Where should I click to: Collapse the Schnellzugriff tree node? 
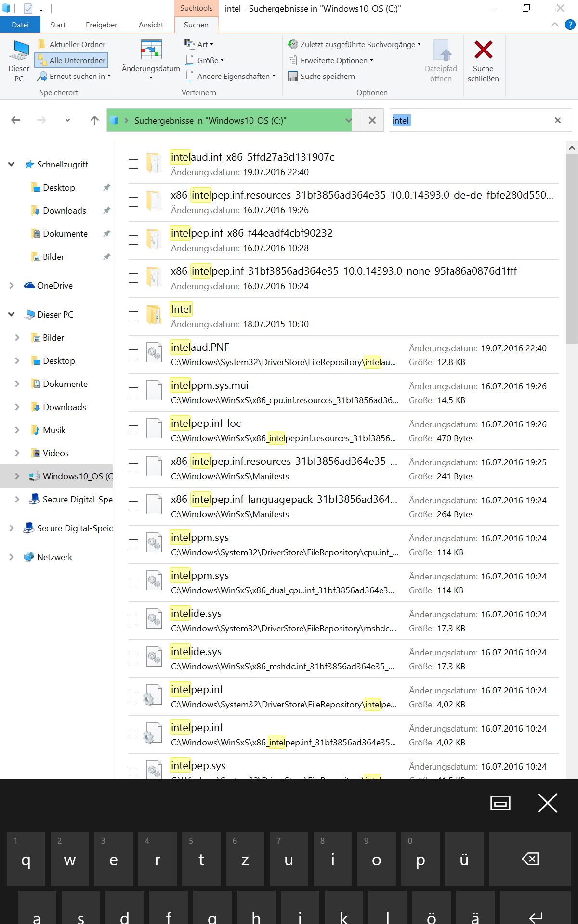(12, 164)
